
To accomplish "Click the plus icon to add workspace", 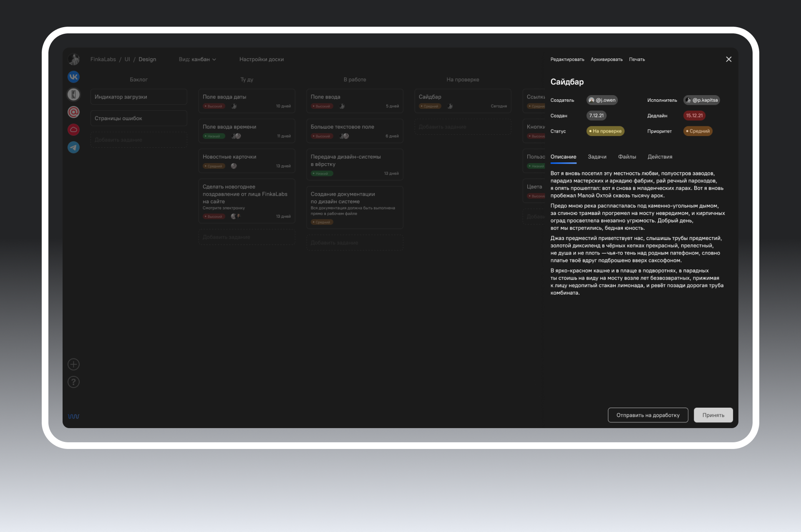I will click(73, 364).
